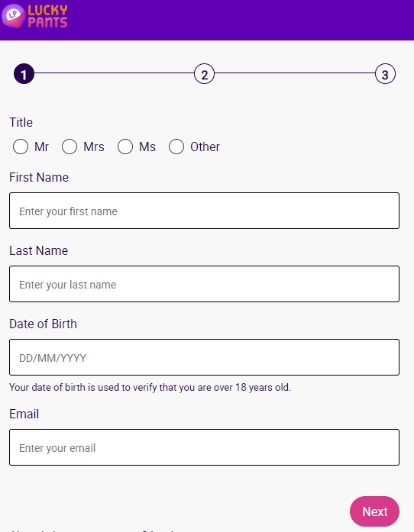Select the Other title option
The height and width of the screenshot is (532, 414).
176,147
